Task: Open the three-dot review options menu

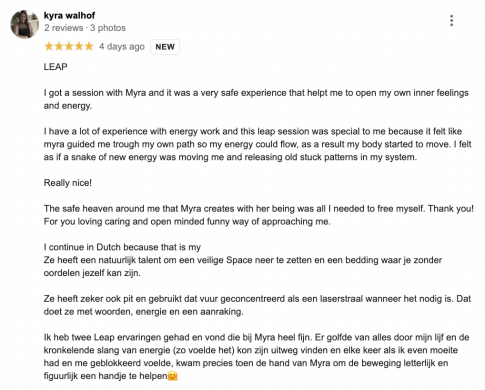Action: point(451,21)
